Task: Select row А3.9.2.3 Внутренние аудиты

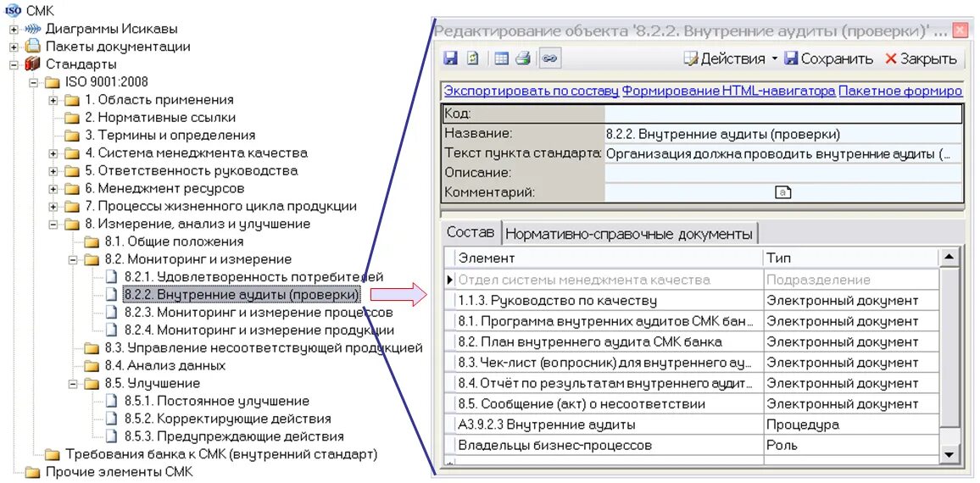Action: pyautogui.click(x=692, y=425)
